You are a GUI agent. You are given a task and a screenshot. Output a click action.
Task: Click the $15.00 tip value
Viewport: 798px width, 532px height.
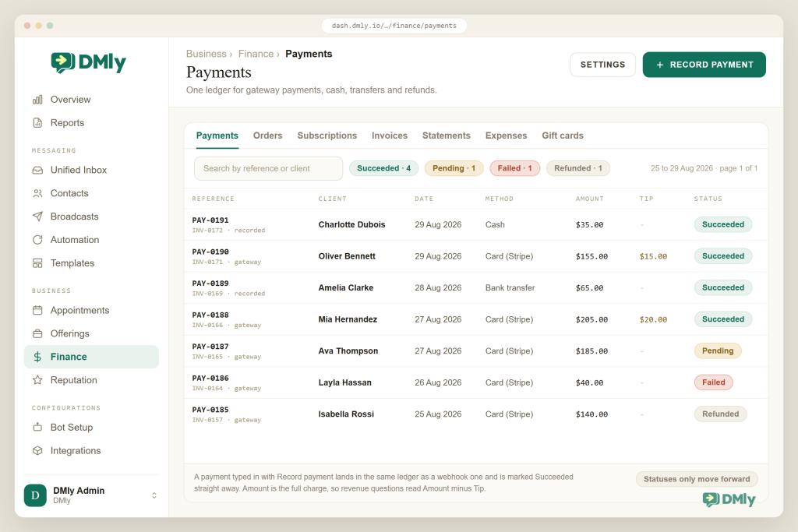pos(654,256)
